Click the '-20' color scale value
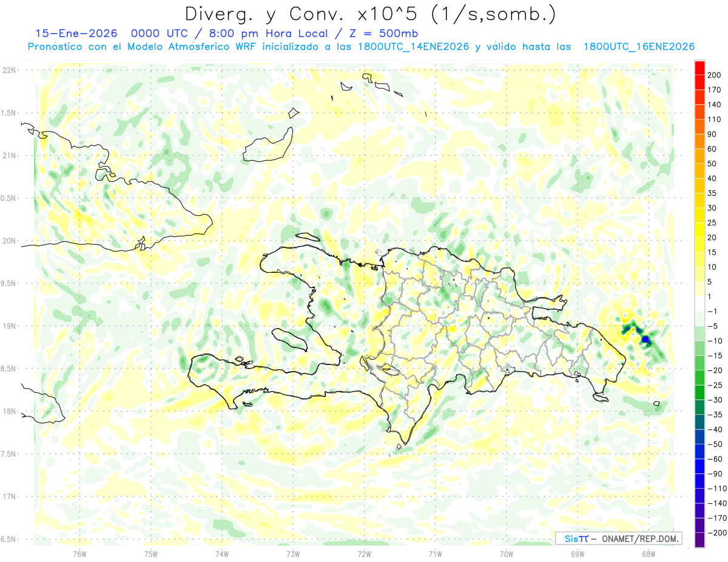 [716, 370]
